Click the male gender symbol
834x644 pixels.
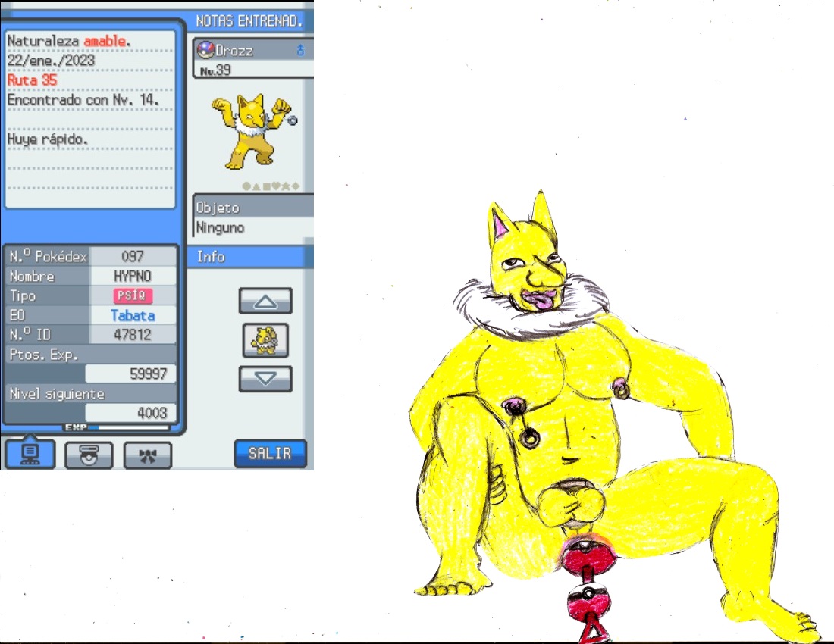300,51
